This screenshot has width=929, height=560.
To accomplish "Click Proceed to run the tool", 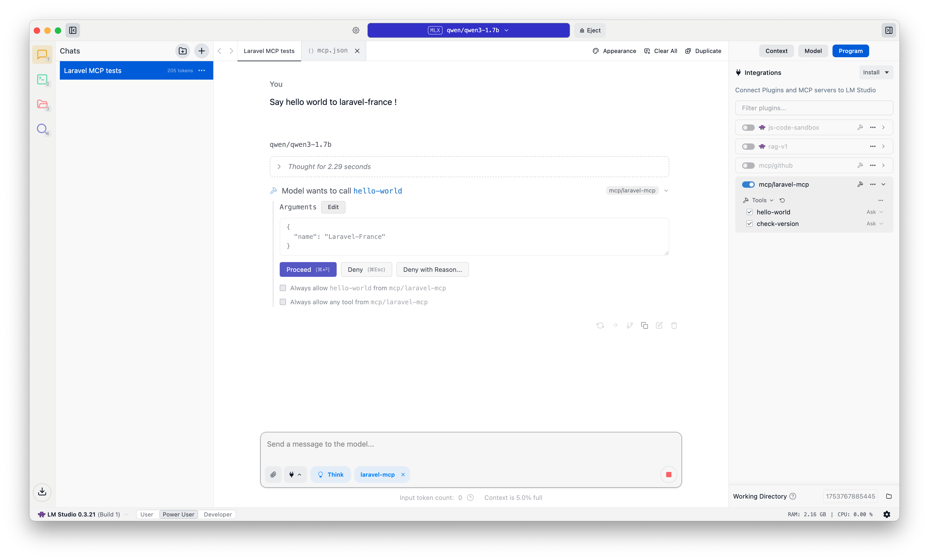I will click(x=308, y=270).
